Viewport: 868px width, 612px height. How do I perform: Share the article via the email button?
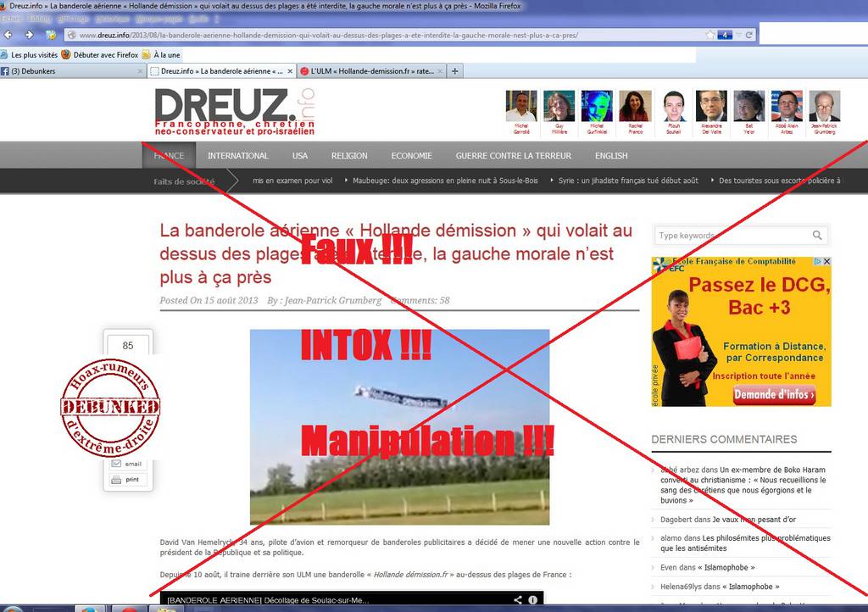[128, 464]
